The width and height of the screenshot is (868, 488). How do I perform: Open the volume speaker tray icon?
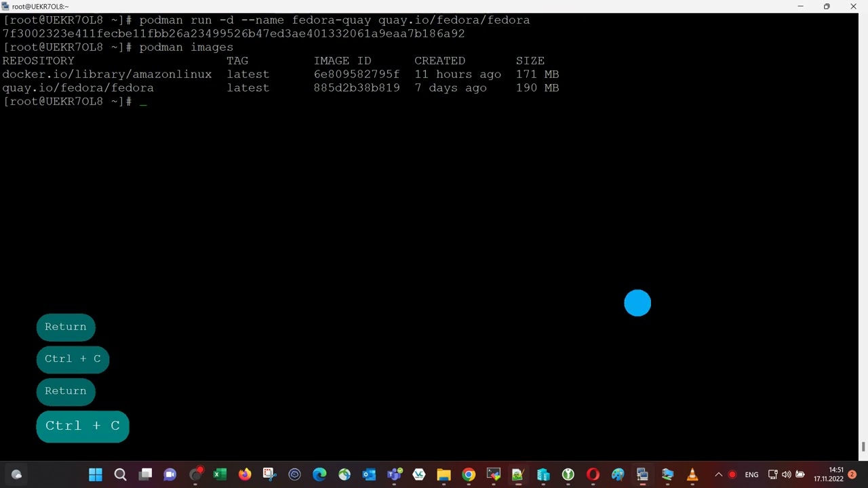tap(786, 474)
